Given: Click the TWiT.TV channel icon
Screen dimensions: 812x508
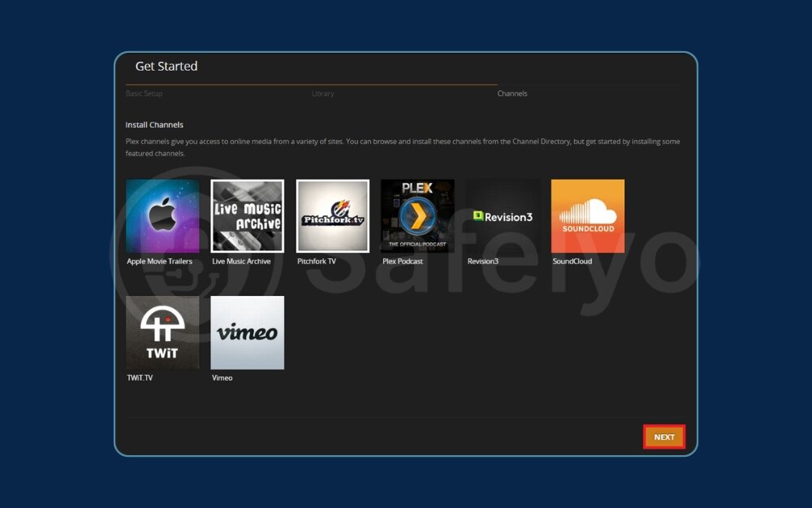Looking at the screenshot, I should pos(162,332).
